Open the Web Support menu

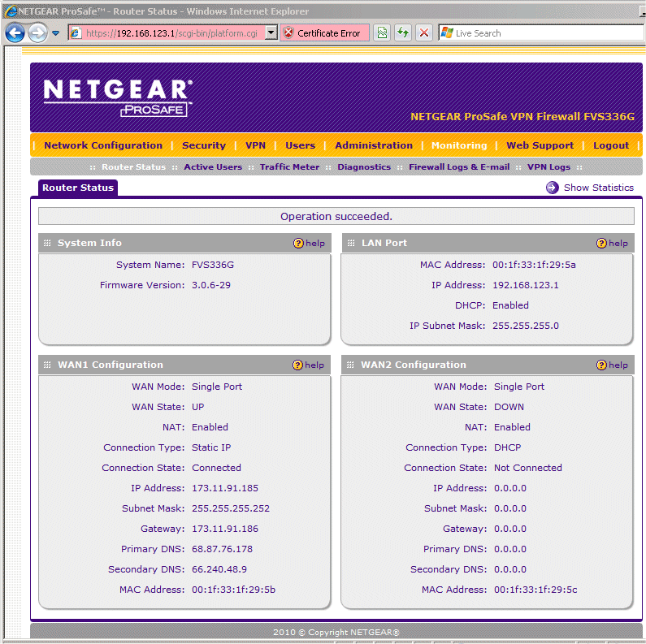[x=540, y=145]
